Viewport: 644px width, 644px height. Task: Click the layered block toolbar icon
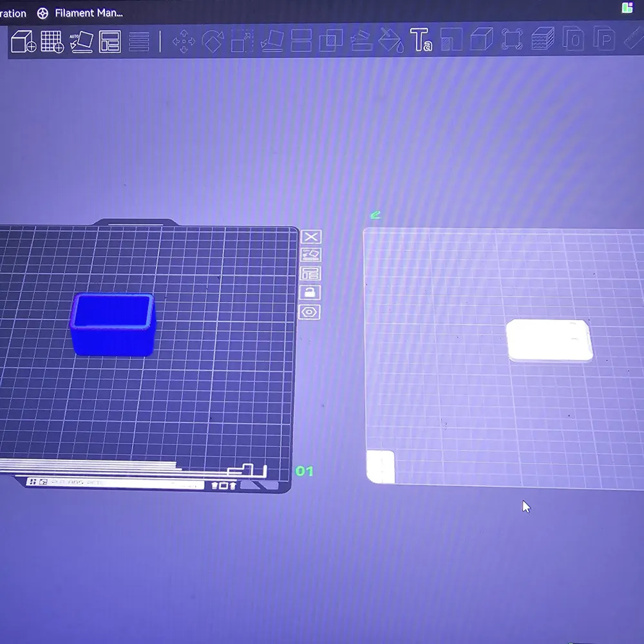click(x=542, y=39)
